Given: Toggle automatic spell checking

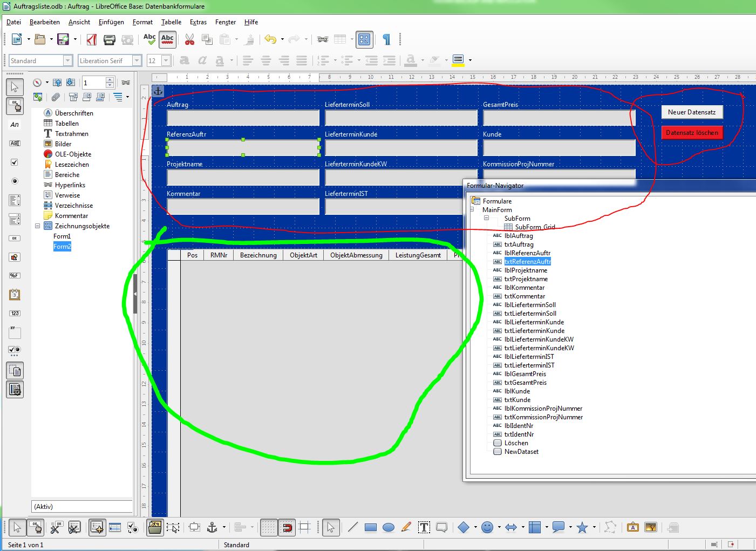Looking at the screenshot, I should pos(167,39).
